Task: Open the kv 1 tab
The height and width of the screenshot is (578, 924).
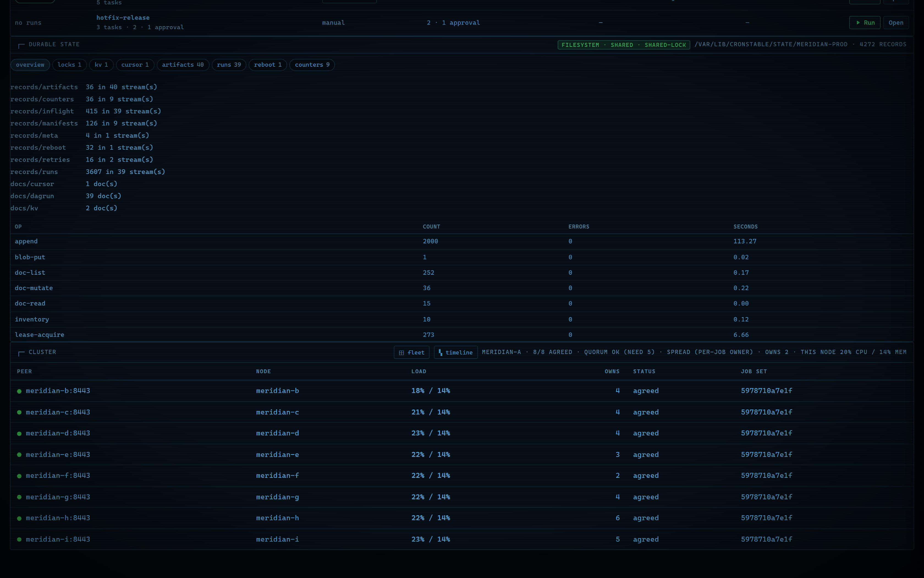Action: (x=101, y=65)
